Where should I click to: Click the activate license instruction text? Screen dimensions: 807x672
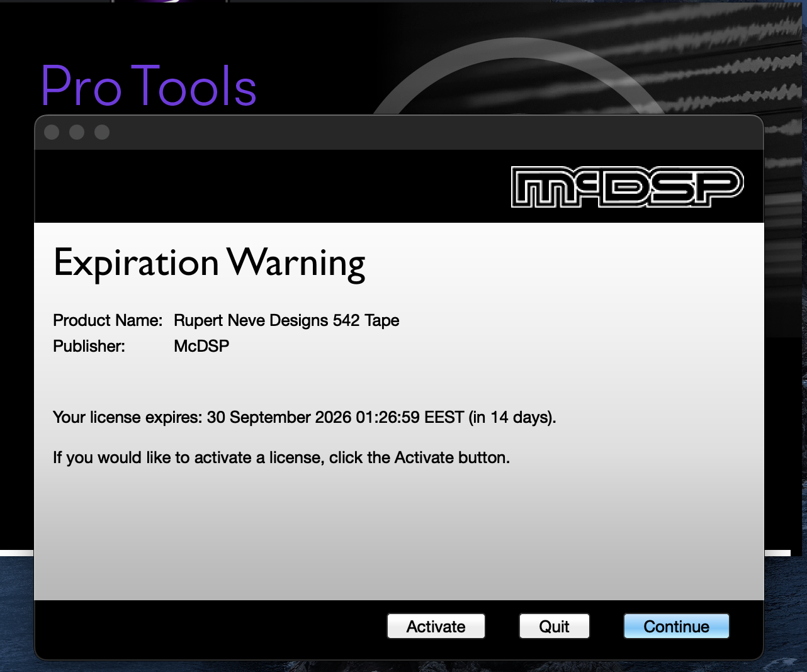pos(281,457)
